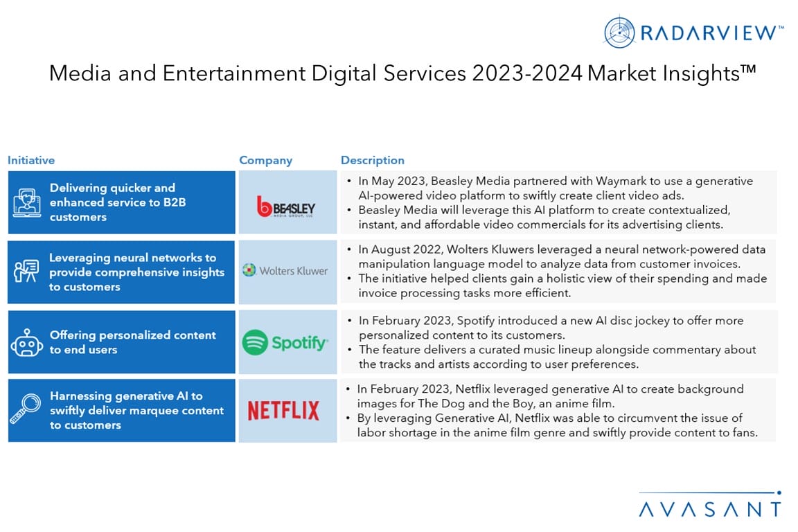798x532 pixels.
Task: Click the Wolters Kluwer logo
Action: (285, 271)
